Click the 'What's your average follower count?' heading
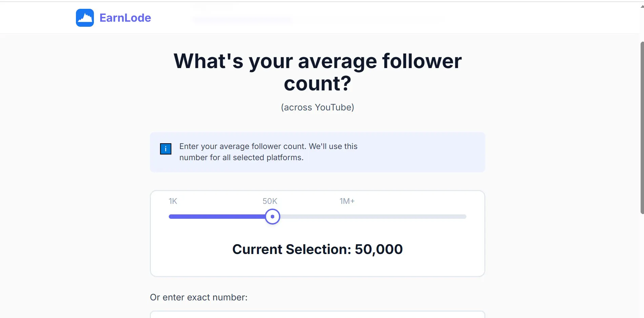 [318, 72]
